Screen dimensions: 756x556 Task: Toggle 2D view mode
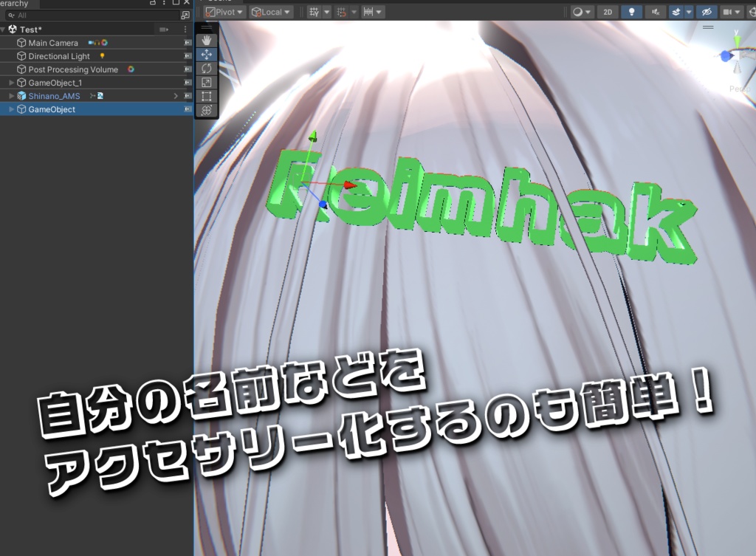tap(608, 12)
